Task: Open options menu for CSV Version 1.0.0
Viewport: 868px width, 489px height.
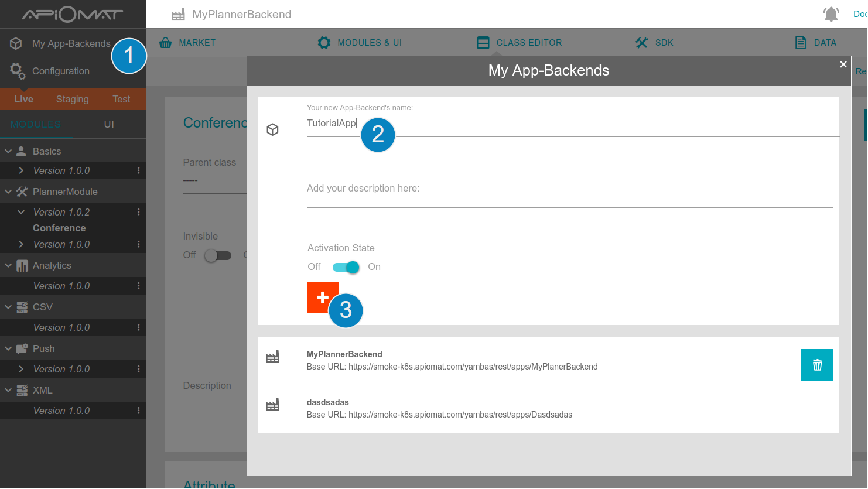Action: (139, 327)
